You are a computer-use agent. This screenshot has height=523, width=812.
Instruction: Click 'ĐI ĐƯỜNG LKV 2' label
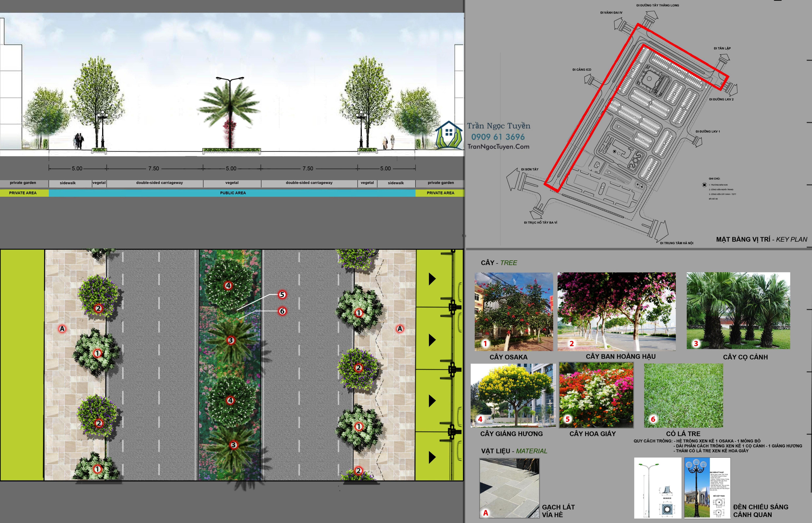click(x=721, y=99)
